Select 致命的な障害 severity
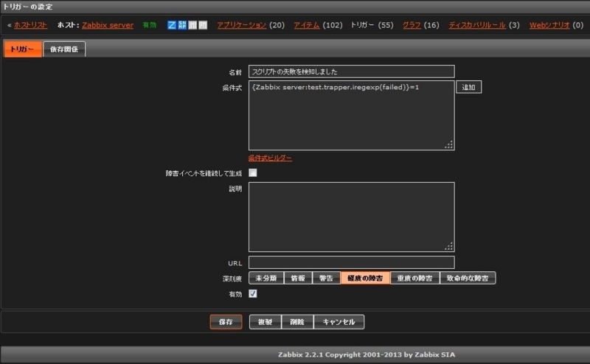The width and height of the screenshot is (590, 364). click(x=468, y=279)
